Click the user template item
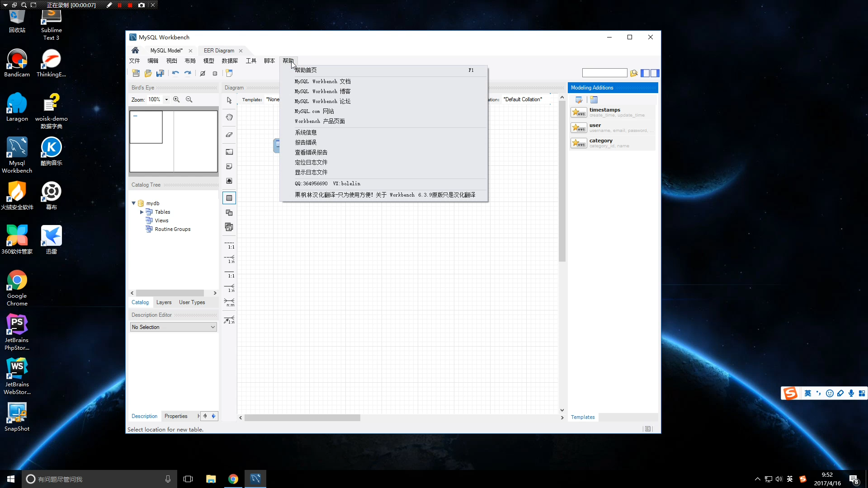 (612, 127)
